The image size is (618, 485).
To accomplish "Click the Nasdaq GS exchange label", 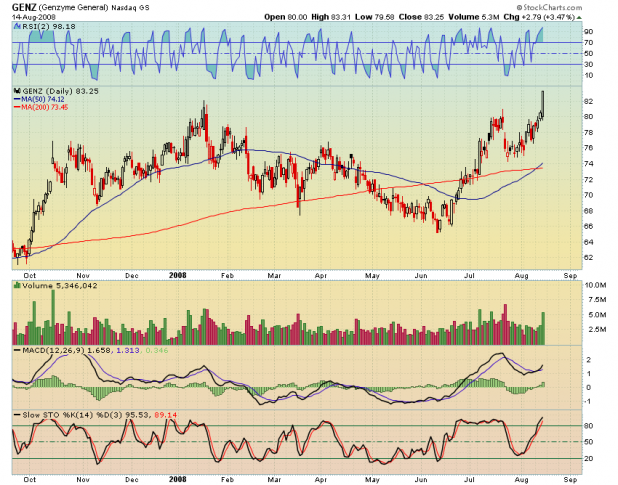I will click(130, 8).
